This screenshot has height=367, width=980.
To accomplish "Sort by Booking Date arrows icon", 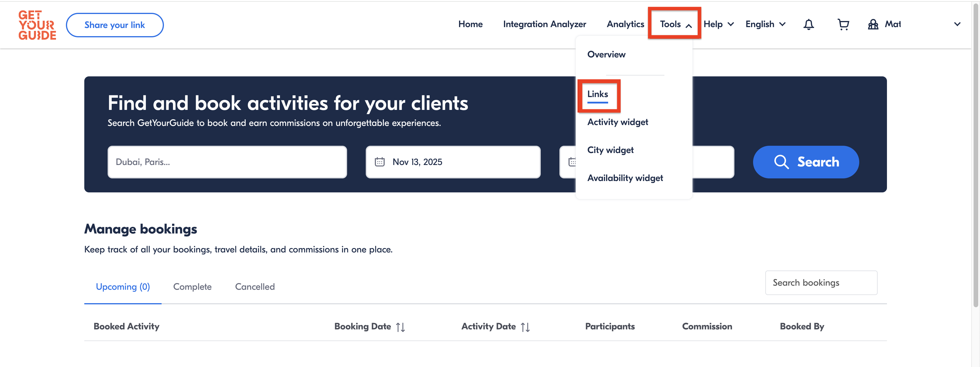I will tap(400, 327).
